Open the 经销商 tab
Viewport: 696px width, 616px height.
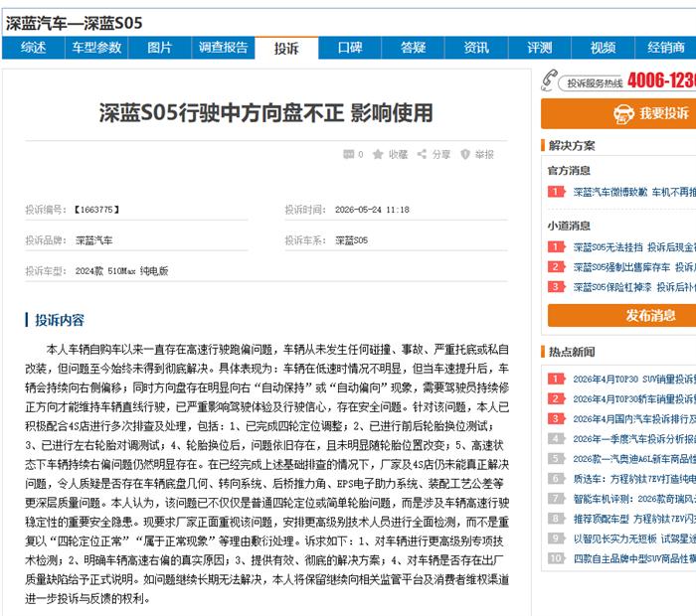(665, 48)
